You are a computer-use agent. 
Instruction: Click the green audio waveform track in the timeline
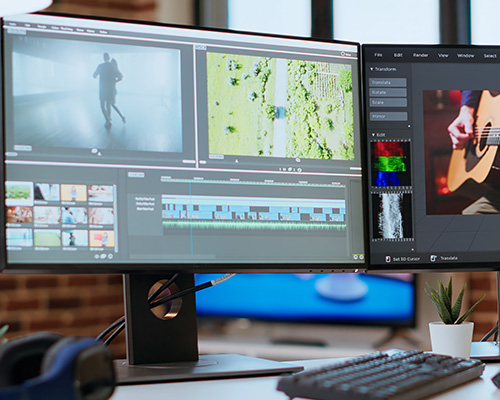tap(254, 225)
